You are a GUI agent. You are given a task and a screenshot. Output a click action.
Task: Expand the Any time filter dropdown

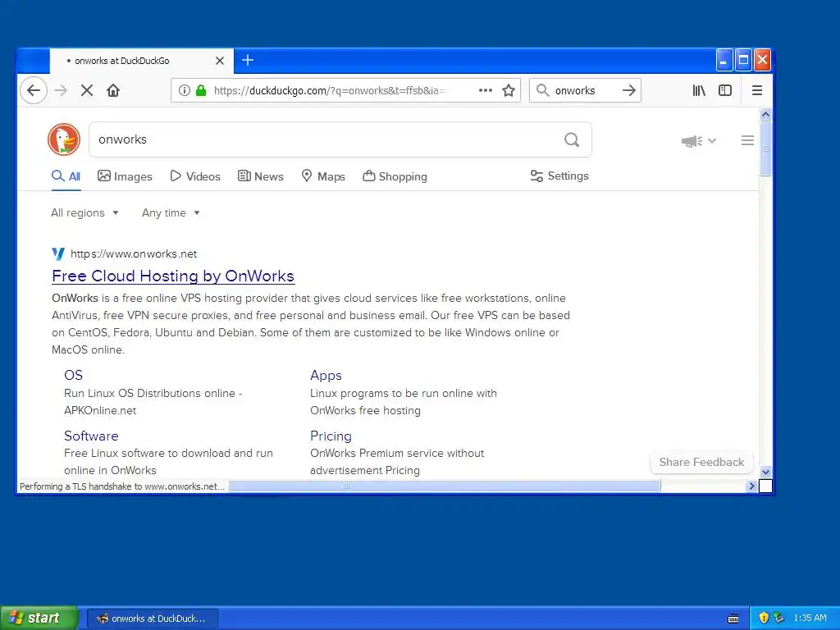tap(171, 212)
